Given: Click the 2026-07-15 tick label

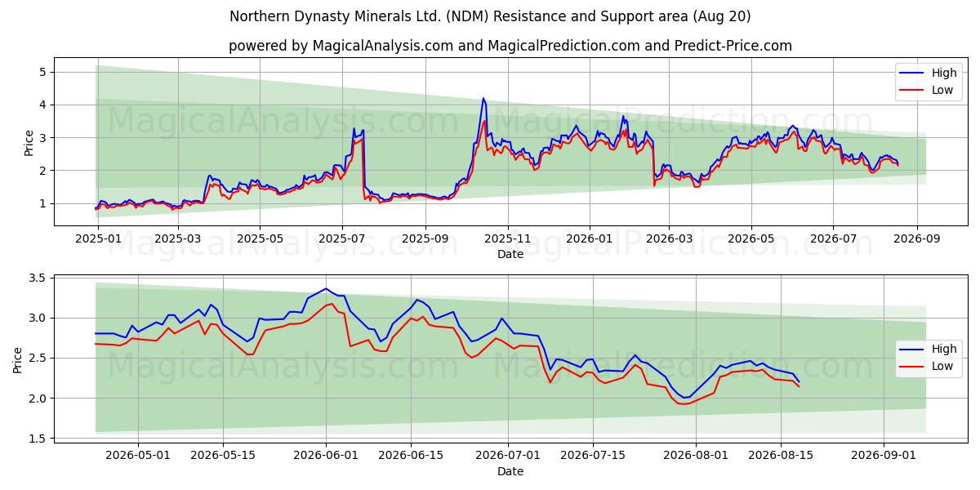Looking at the screenshot, I should (593, 454).
